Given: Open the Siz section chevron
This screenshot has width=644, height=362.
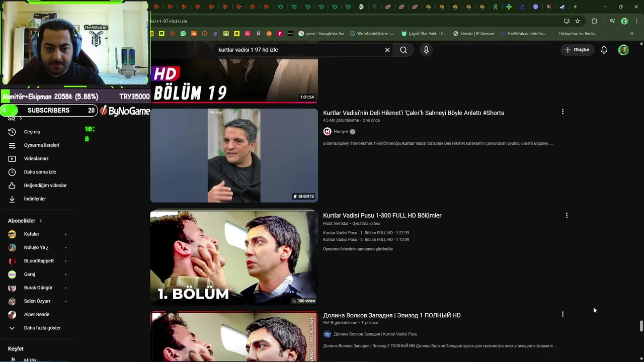Looking at the screenshot, I should 21,119.
